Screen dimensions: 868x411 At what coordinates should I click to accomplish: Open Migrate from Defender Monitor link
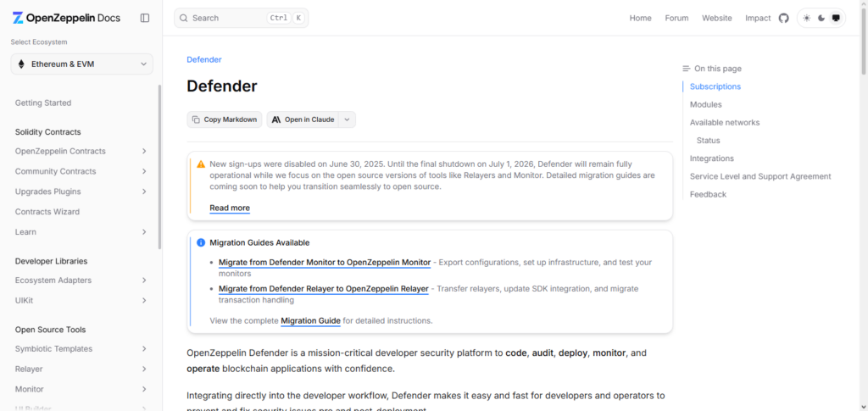325,262
